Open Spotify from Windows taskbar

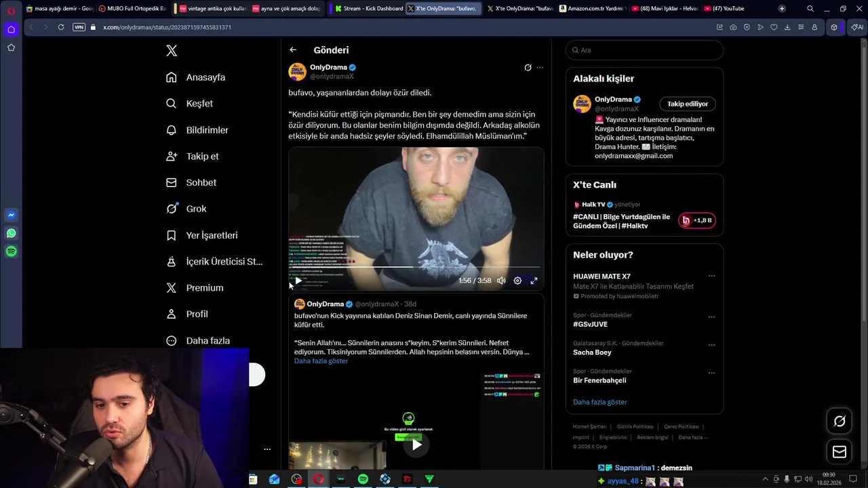[x=363, y=479]
